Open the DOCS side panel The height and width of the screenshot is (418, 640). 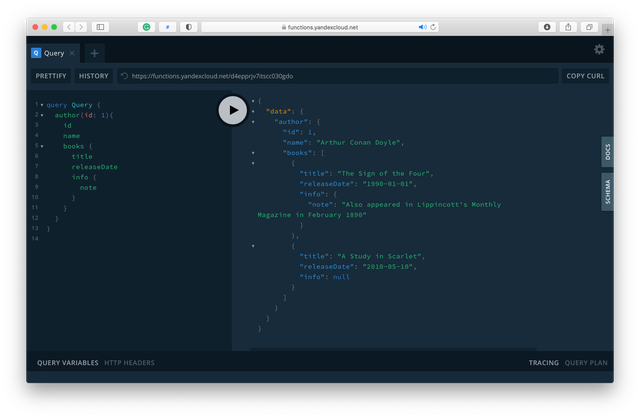607,152
